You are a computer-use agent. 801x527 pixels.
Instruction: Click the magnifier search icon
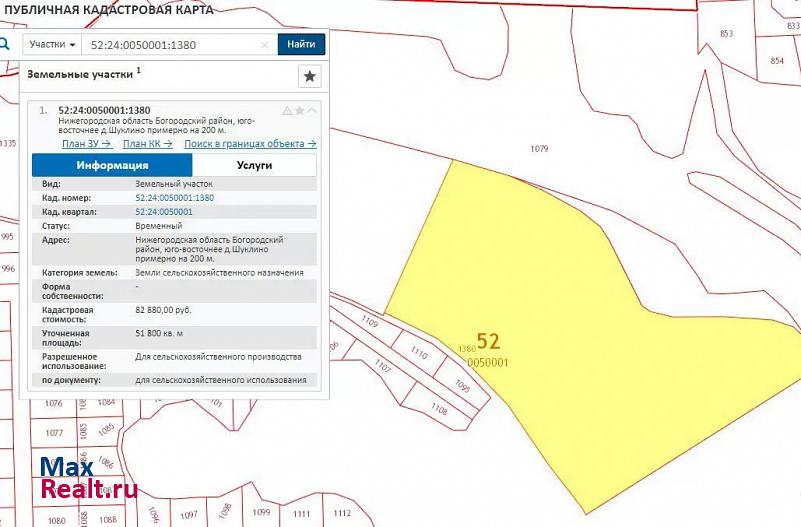tap(5, 44)
